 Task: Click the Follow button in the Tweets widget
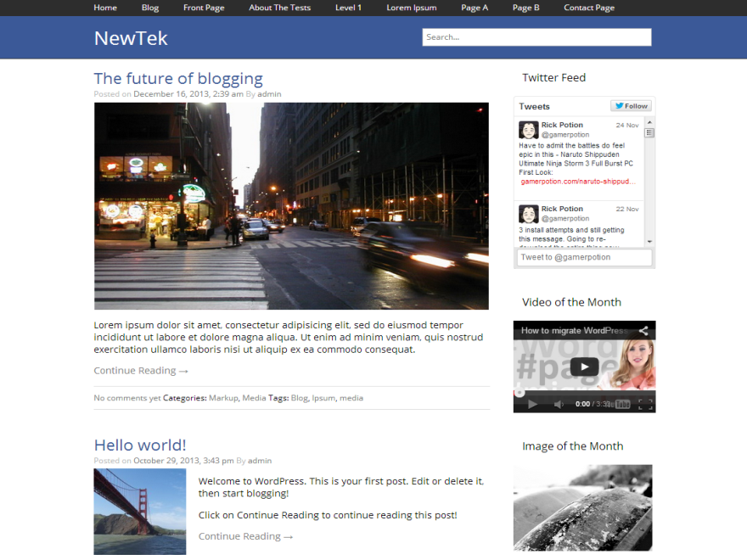631,105
